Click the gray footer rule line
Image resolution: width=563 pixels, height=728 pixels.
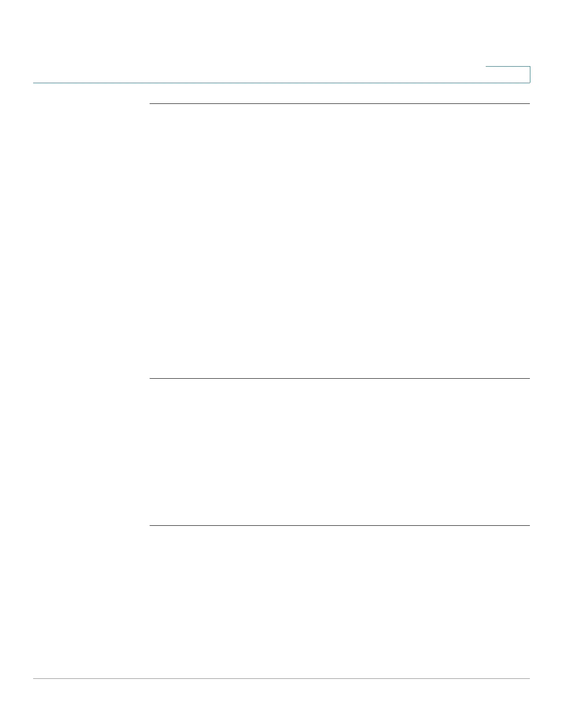pyautogui.click(x=281, y=678)
